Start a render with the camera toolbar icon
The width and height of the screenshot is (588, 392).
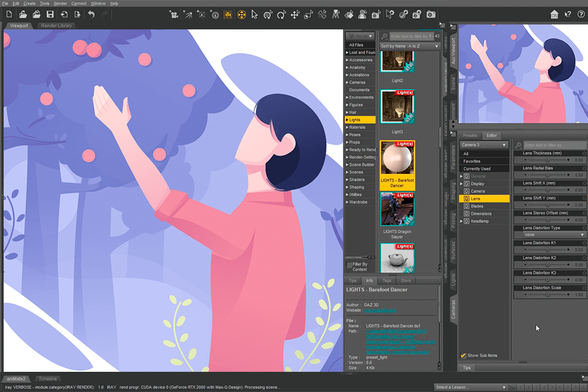click(x=431, y=14)
